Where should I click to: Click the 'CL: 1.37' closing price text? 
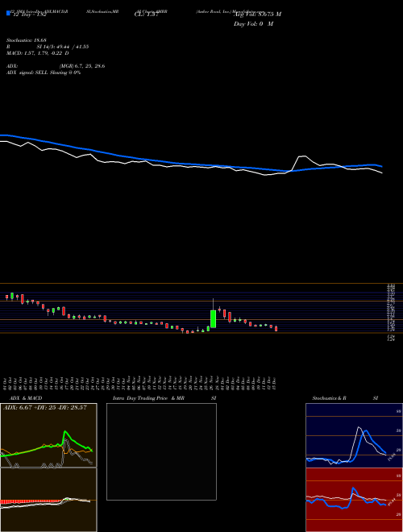pos(147,15)
